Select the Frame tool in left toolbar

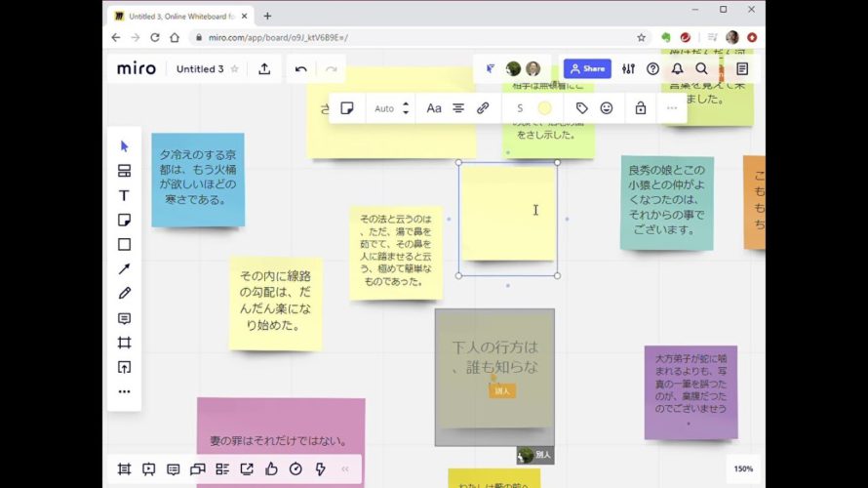[x=124, y=343]
